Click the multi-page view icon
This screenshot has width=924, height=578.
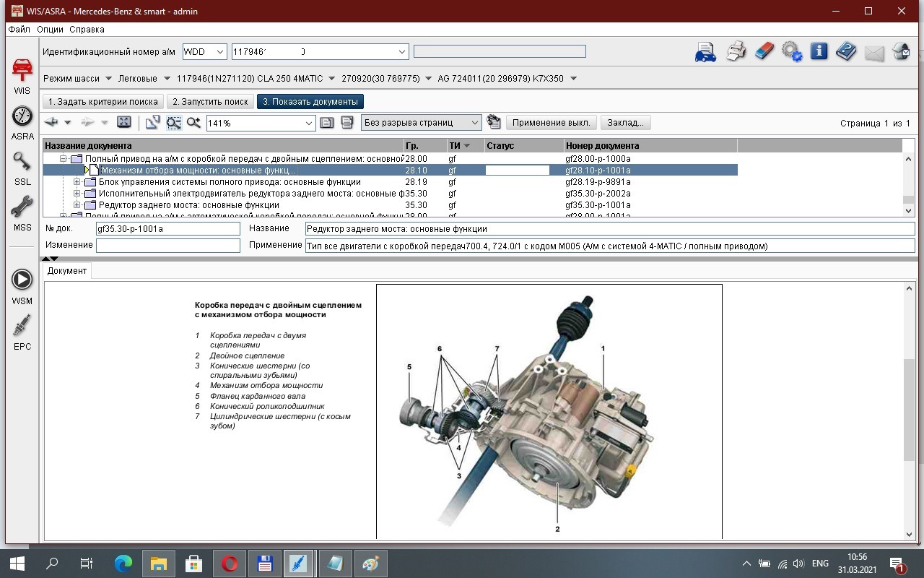click(347, 123)
